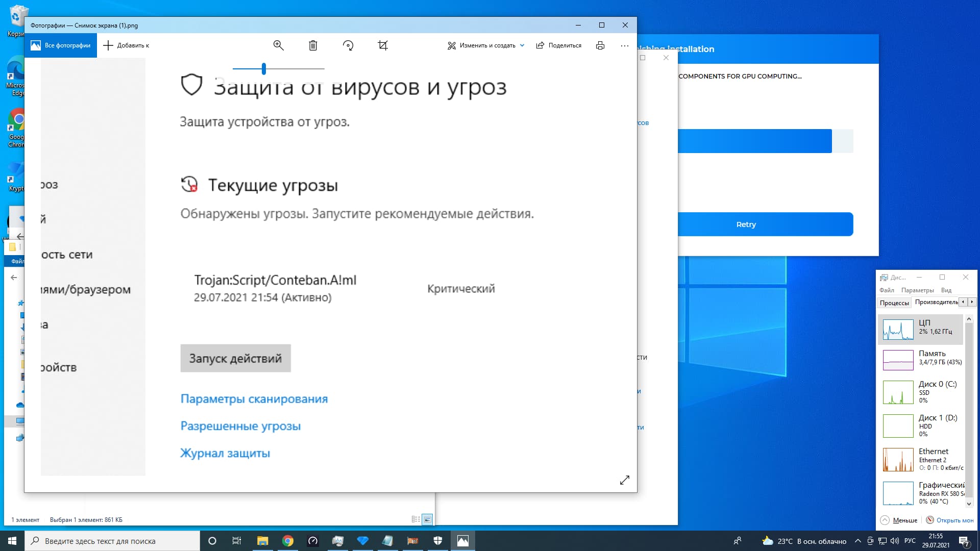The image size is (980, 551).
Task: Click the Photos app icon on taskbar
Action: click(463, 541)
